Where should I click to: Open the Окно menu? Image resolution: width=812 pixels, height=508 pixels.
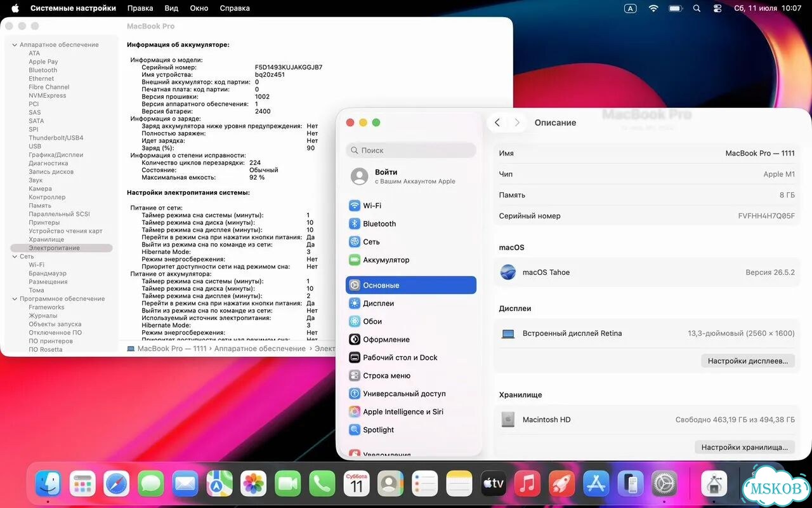click(199, 8)
